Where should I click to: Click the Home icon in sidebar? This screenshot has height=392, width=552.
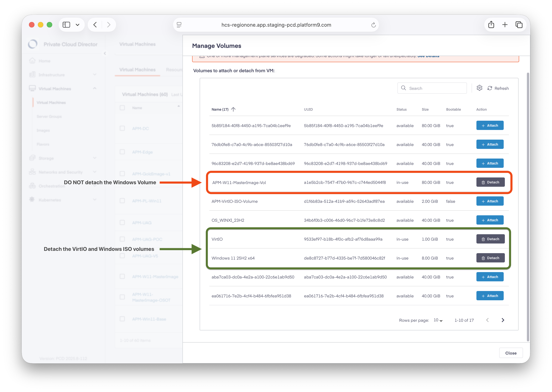(x=32, y=61)
